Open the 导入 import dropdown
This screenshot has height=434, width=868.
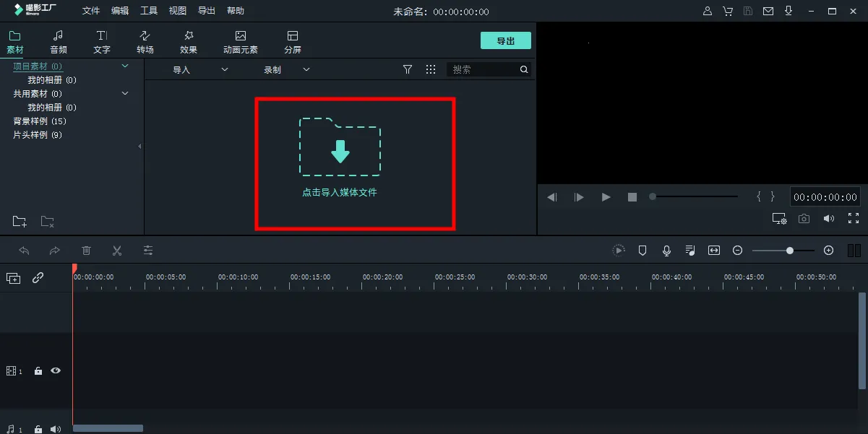[x=199, y=69]
